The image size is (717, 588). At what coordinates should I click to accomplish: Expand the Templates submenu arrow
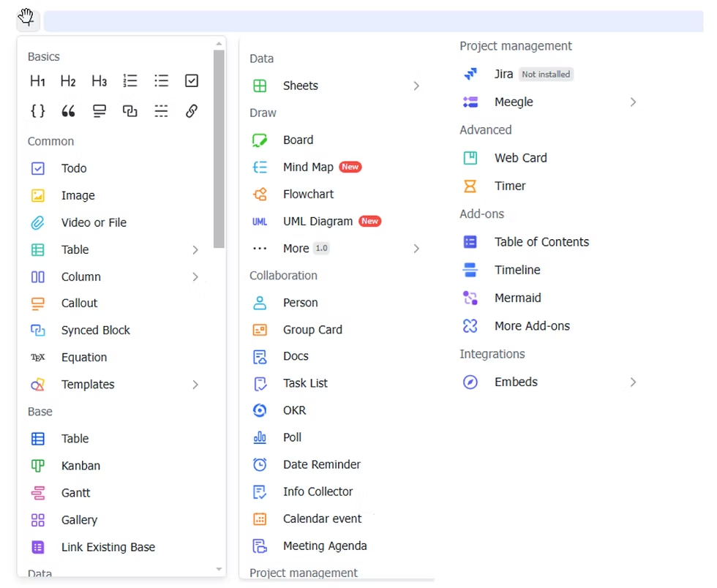pyautogui.click(x=195, y=385)
